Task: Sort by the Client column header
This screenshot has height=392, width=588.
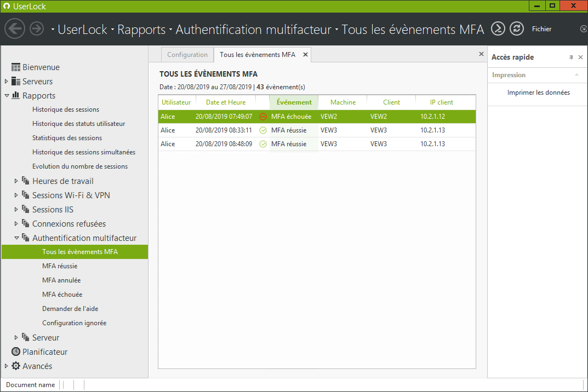Action: [391, 102]
